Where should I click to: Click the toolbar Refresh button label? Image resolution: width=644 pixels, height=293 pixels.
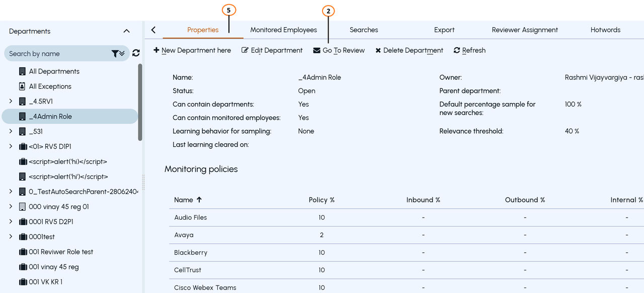tap(474, 50)
